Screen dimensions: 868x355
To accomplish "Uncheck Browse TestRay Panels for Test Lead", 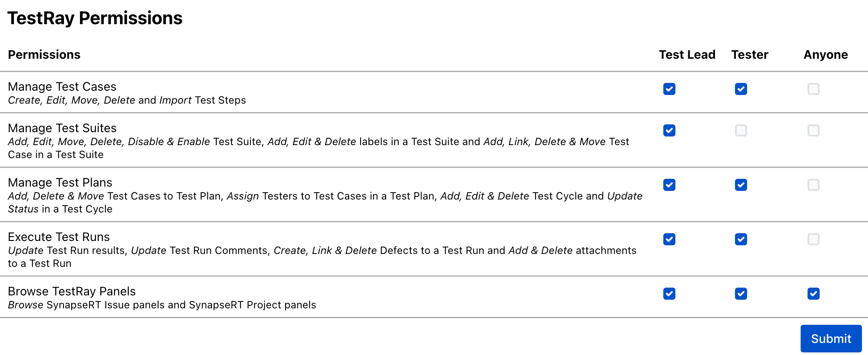I will [669, 294].
